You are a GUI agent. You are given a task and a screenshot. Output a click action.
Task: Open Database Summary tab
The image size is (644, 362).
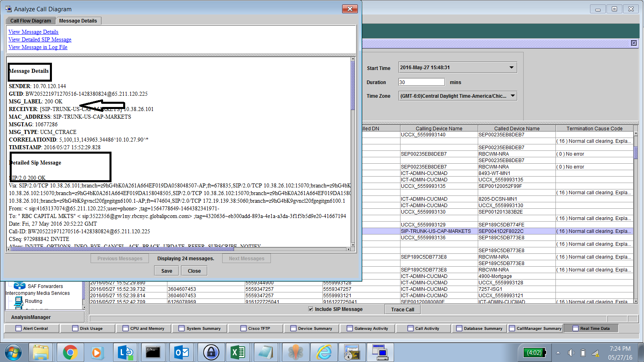[479, 328]
